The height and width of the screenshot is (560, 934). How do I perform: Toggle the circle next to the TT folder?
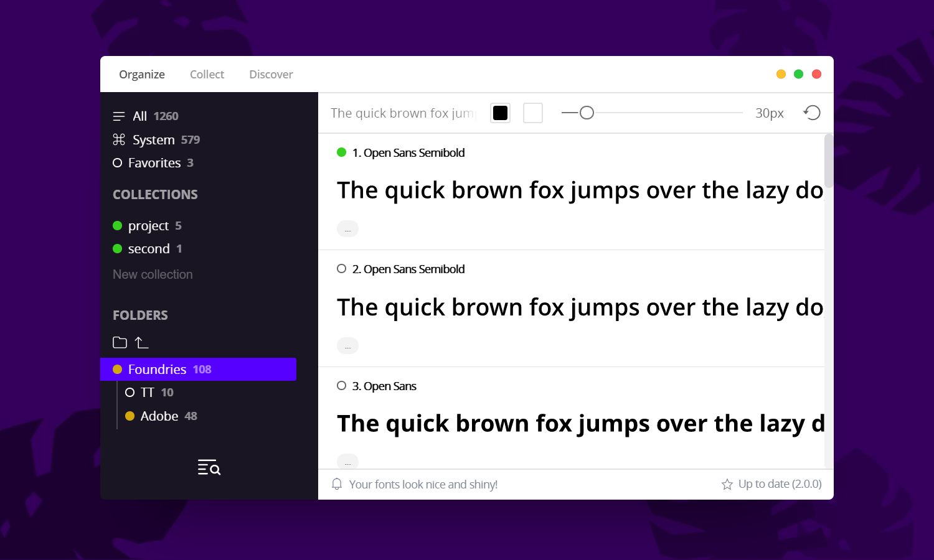130,392
